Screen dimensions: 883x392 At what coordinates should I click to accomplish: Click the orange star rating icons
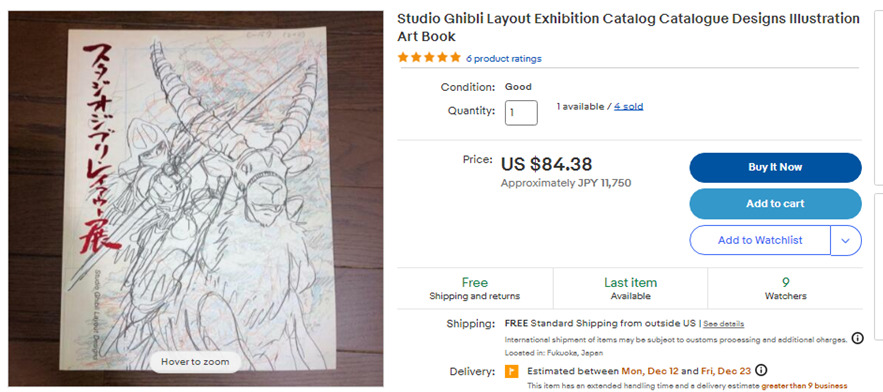tap(429, 58)
